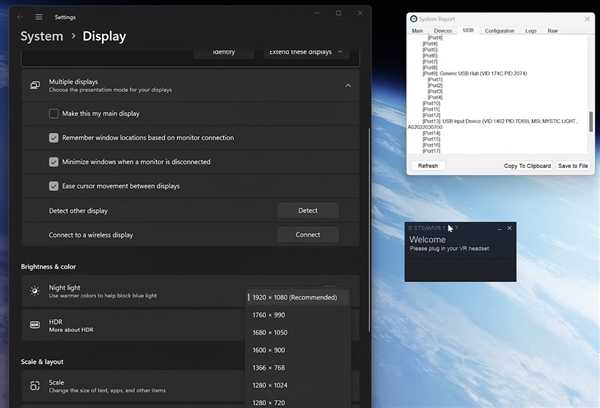600x408 pixels.
Task: Toggle Ease cursor movement between displays
Action: click(54, 185)
